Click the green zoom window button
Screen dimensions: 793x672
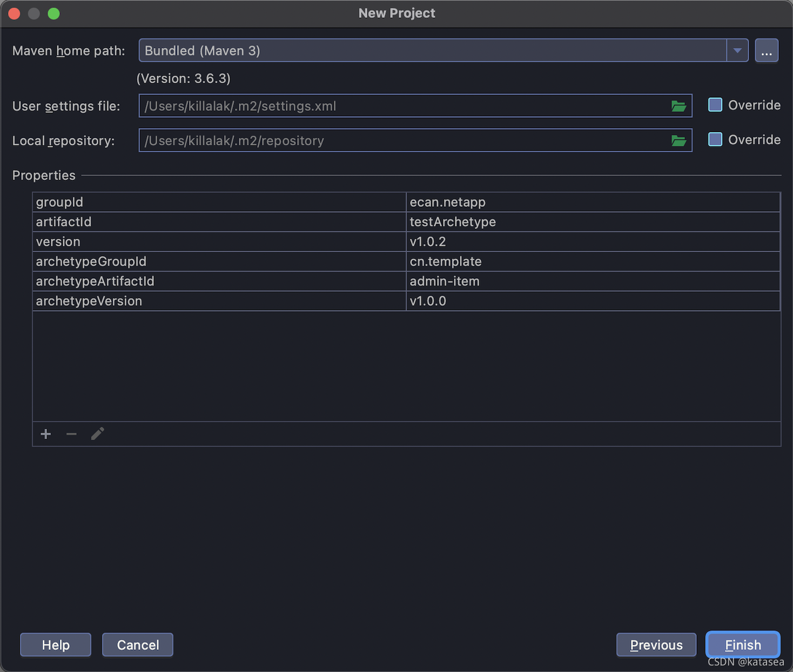coord(53,14)
